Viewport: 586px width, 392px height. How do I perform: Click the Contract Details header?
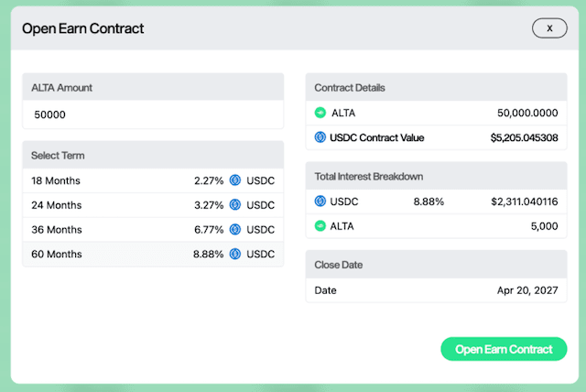tap(436, 87)
